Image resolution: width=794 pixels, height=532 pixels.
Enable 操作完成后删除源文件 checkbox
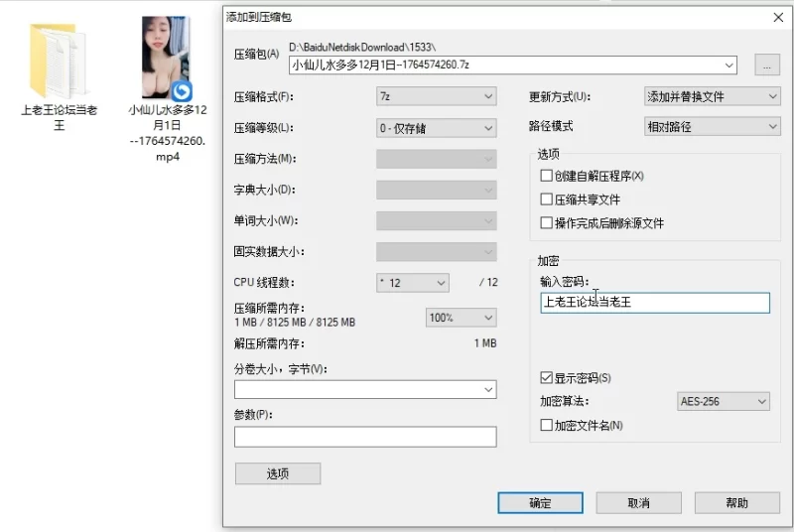click(546, 223)
